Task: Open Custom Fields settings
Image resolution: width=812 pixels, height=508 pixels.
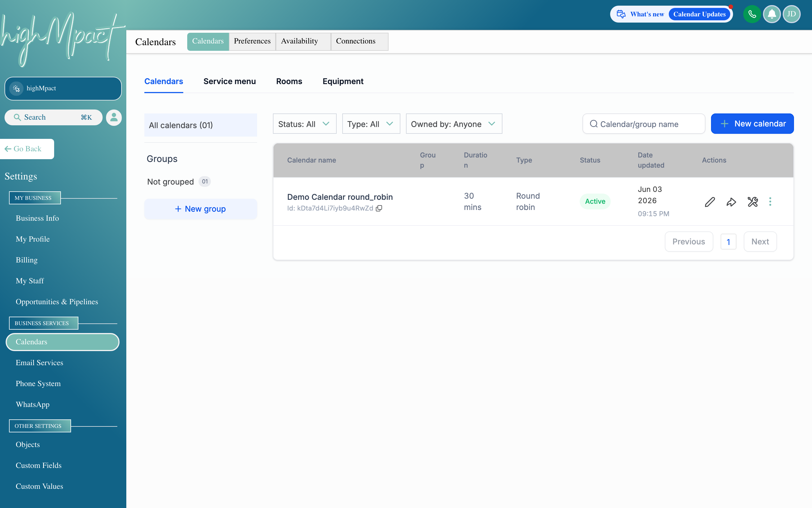Action: pos(39,465)
